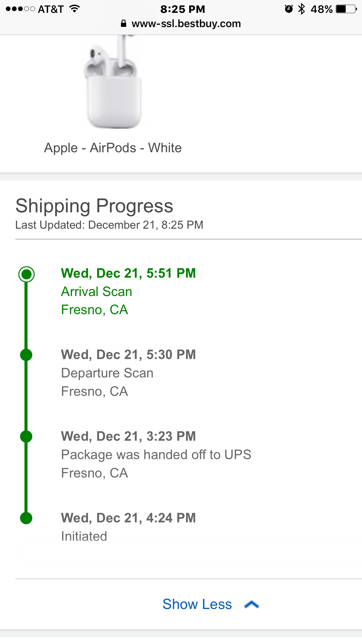
Task: Tap Package was handed off to UPS
Action: point(156,455)
